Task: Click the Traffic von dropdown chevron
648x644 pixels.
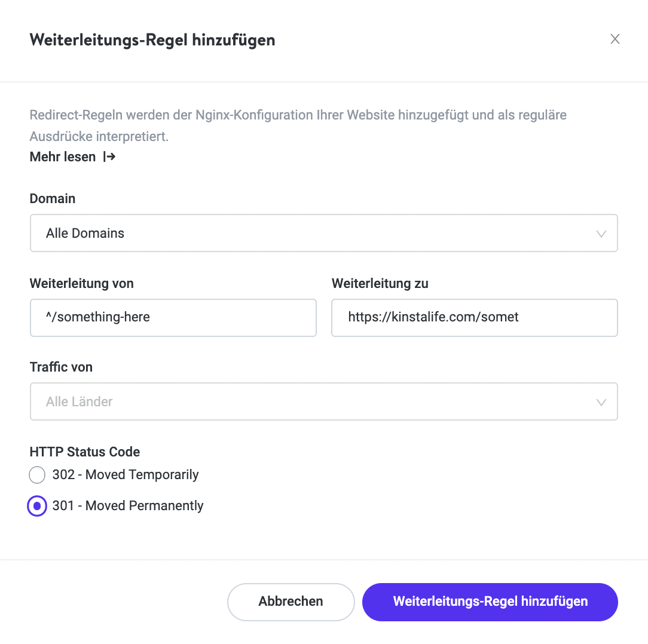Action: coord(601,401)
